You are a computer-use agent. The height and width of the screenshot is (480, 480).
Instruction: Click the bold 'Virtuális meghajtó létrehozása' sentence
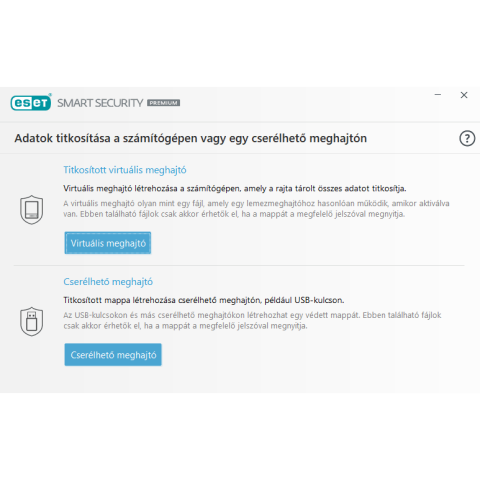[235, 189]
